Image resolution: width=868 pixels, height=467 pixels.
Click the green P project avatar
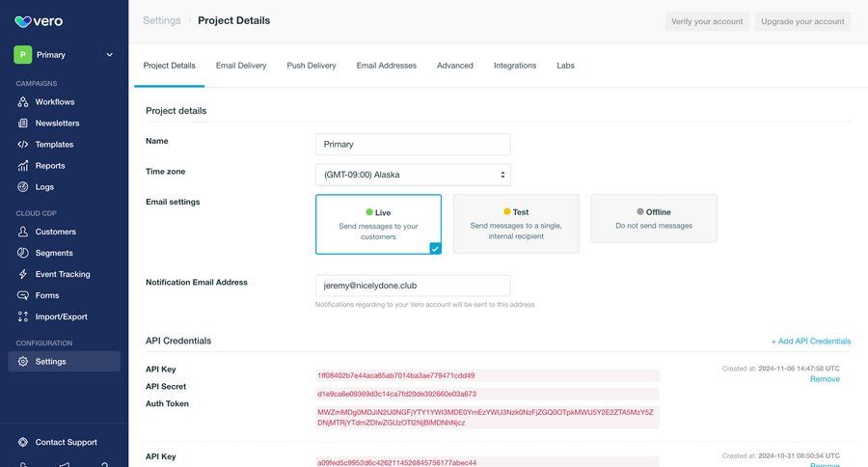point(23,55)
